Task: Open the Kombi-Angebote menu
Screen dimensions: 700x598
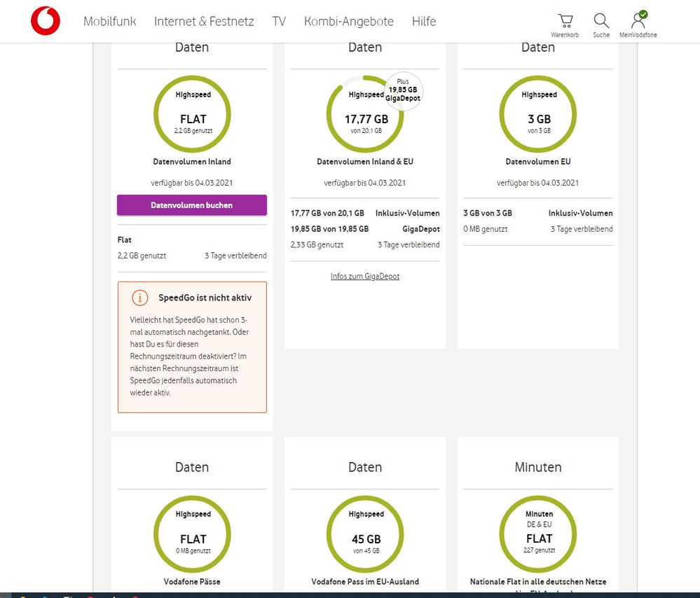Action: coord(349,22)
